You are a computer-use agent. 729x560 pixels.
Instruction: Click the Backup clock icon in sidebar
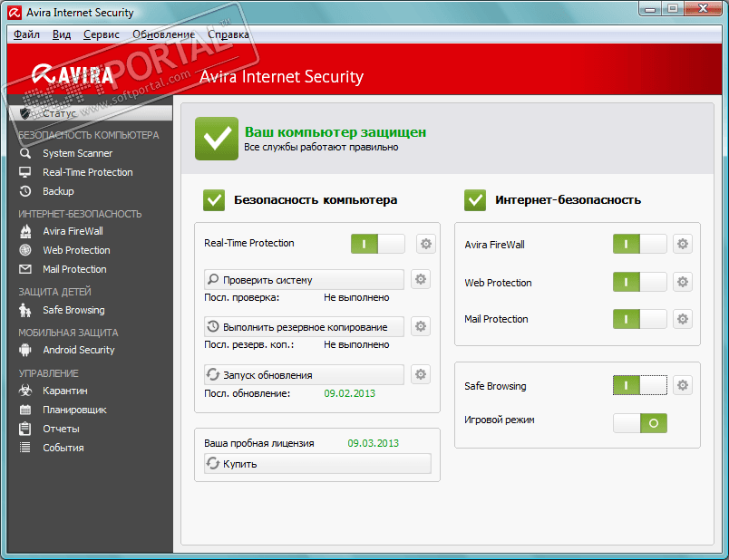(x=25, y=191)
